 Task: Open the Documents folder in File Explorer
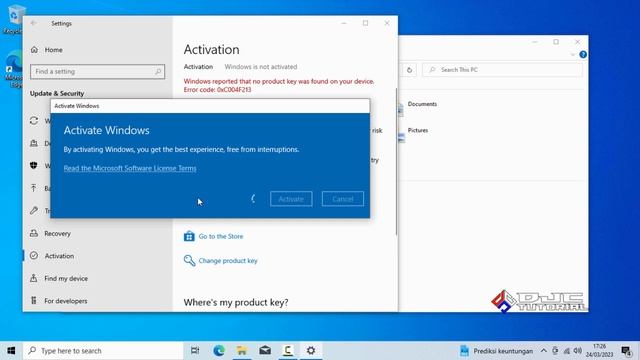point(422,104)
